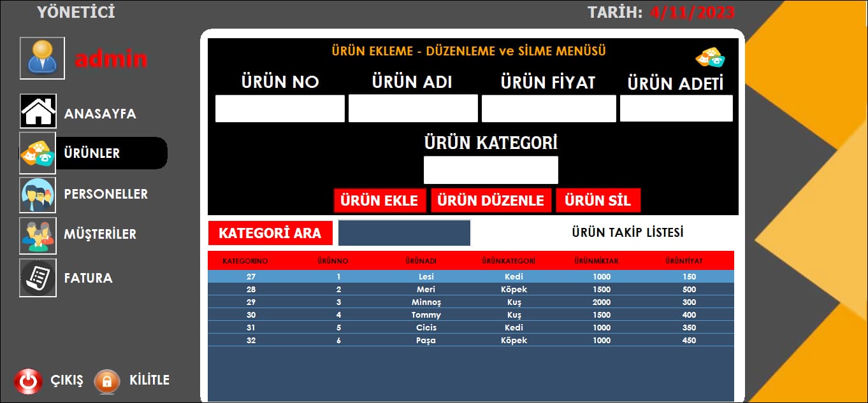Viewport: 868px width, 403px height.
Task: Click the pet logo in the menu header
Action: pyautogui.click(x=710, y=57)
